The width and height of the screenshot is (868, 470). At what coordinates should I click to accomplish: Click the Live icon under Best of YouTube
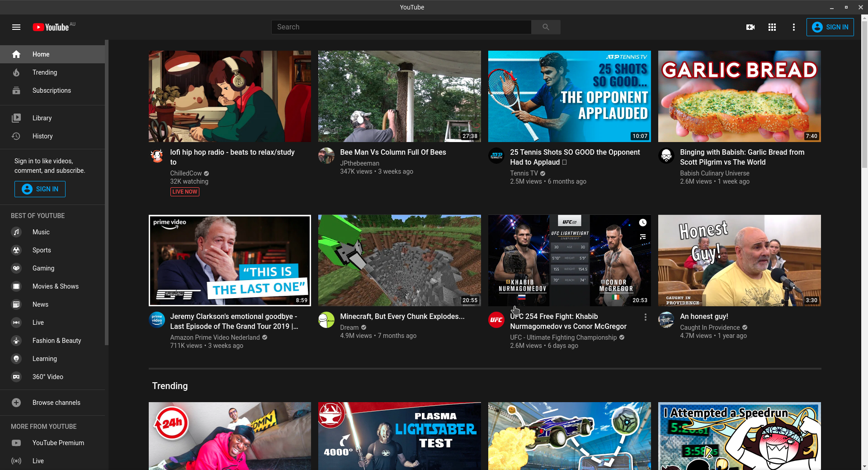pos(16,323)
